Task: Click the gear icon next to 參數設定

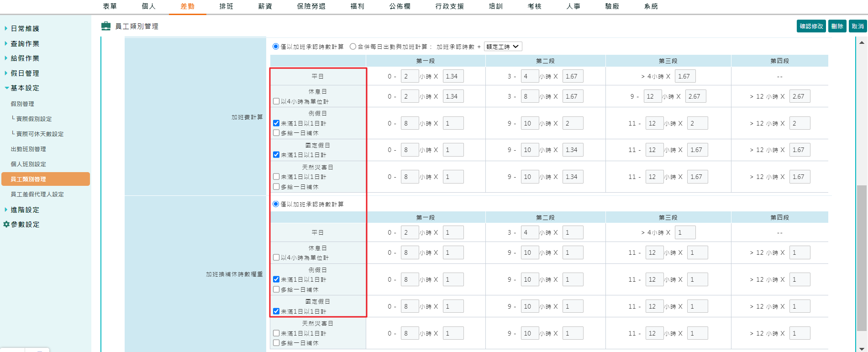Action: coord(6,224)
